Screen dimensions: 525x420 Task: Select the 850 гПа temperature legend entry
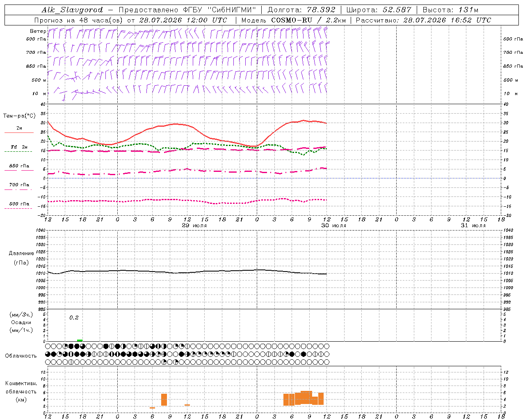tap(19, 168)
